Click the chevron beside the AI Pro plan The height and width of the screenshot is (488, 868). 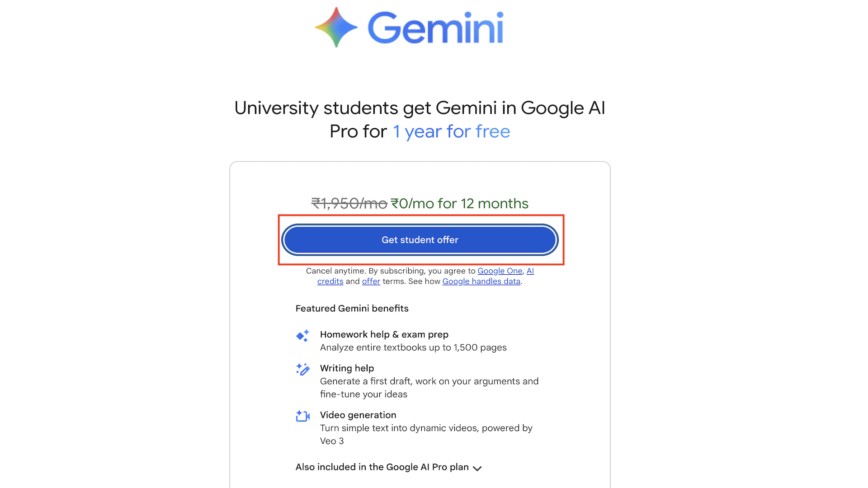point(477,468)
